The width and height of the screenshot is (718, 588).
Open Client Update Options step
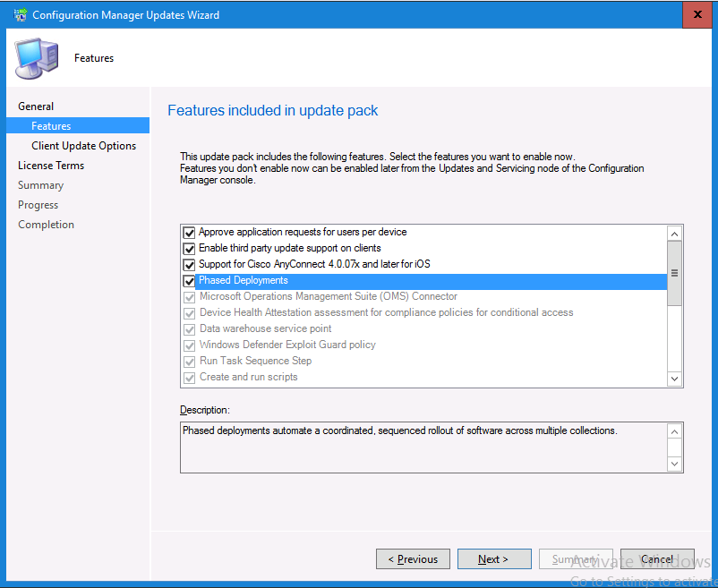click(84, 146)
